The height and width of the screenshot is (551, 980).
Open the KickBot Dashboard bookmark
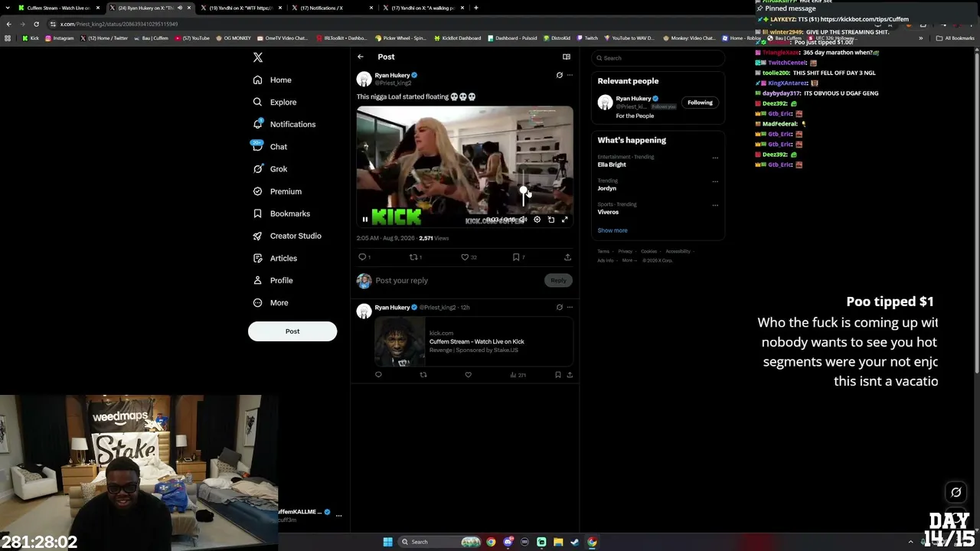click(x=457, y=38)
